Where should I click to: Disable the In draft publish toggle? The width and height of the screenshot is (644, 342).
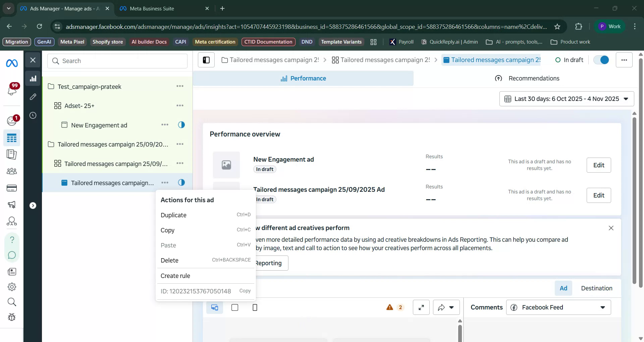pos(601,60)
